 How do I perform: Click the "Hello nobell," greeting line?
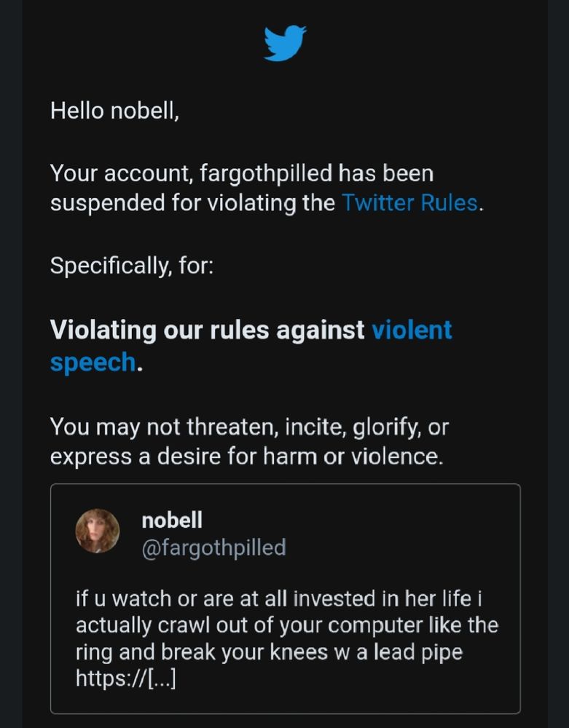(x=114, y=111)
